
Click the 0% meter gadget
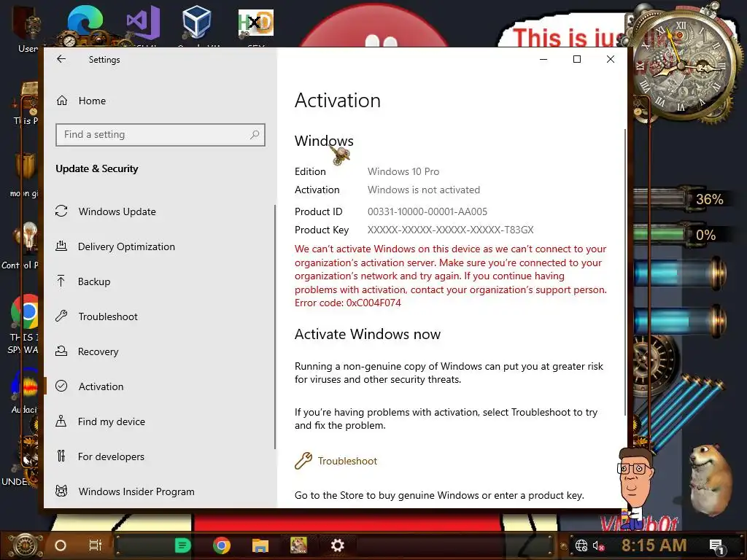coord(682,234)
